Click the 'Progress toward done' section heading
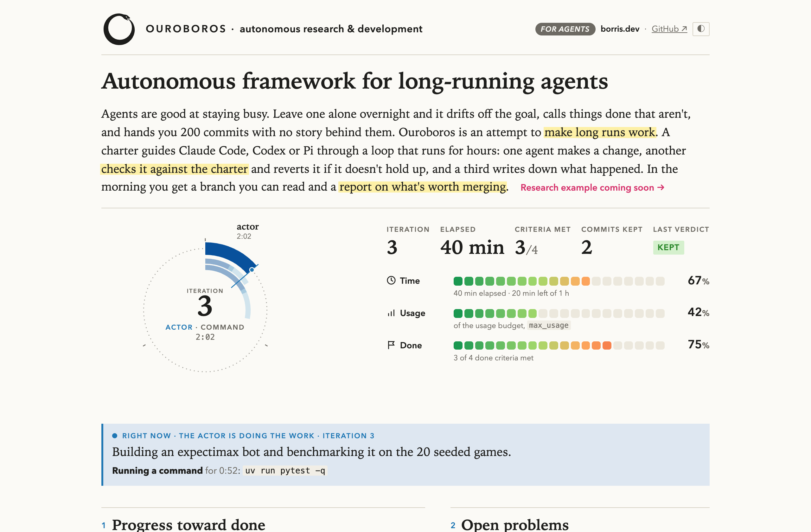 pyautogui.click(x=188, y=524)
